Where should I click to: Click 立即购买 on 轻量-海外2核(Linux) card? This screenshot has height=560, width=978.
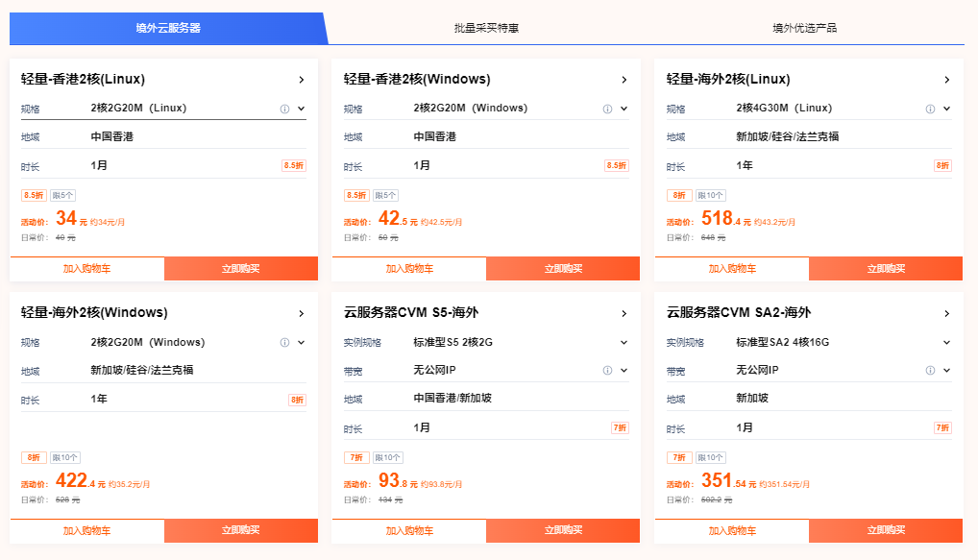pos(886,269)
